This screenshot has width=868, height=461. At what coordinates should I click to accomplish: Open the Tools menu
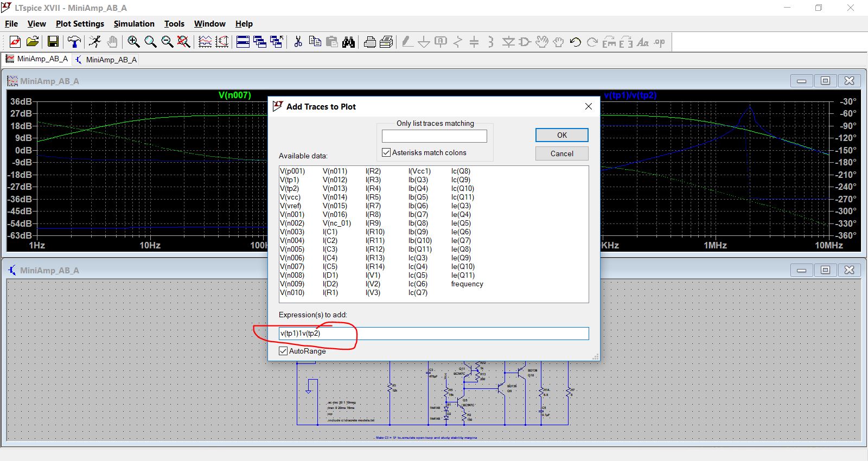coord(174,24)
